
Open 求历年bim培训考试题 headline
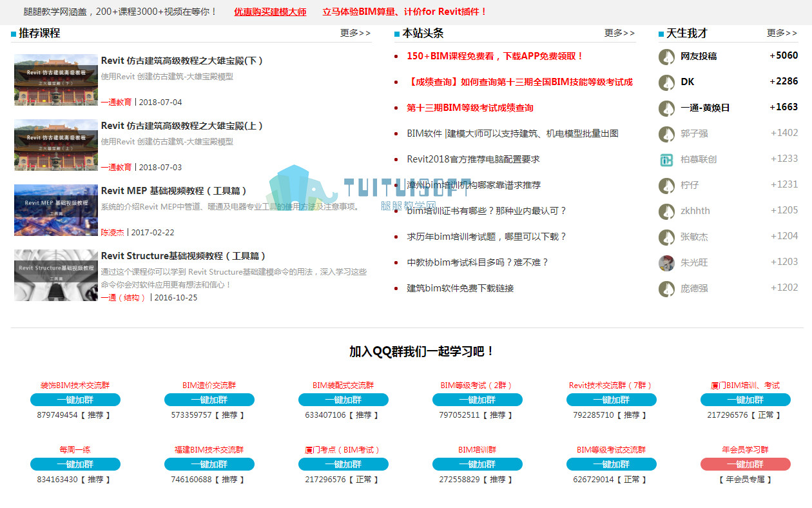click(487, 237)
